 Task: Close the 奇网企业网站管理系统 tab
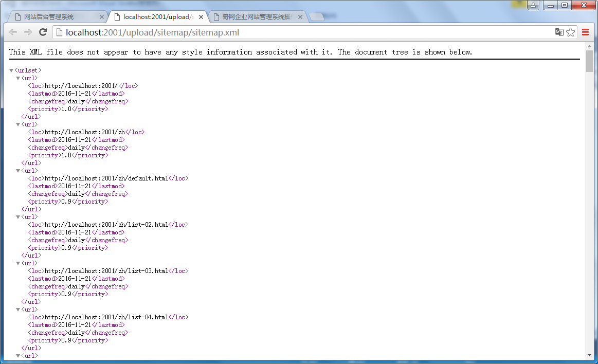[x=300, y=17]
